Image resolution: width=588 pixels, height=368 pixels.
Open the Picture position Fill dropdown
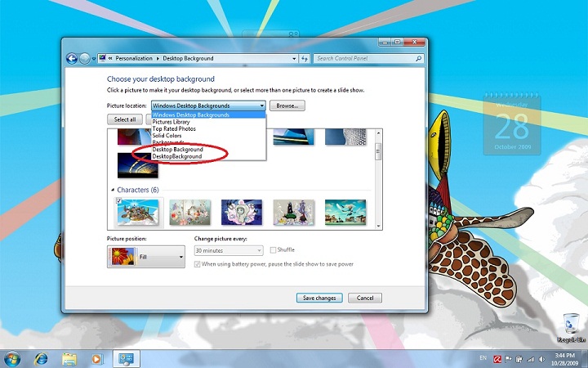click(146, 257)
